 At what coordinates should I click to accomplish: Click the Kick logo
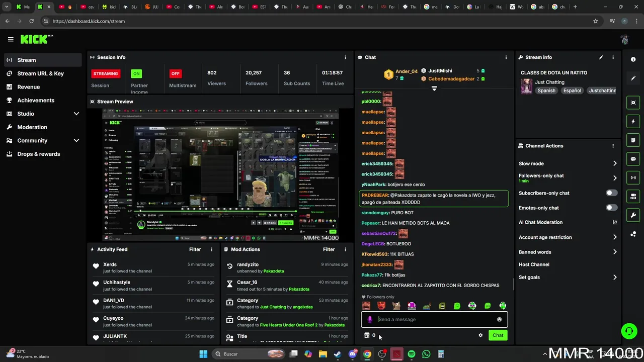point(36,39)
